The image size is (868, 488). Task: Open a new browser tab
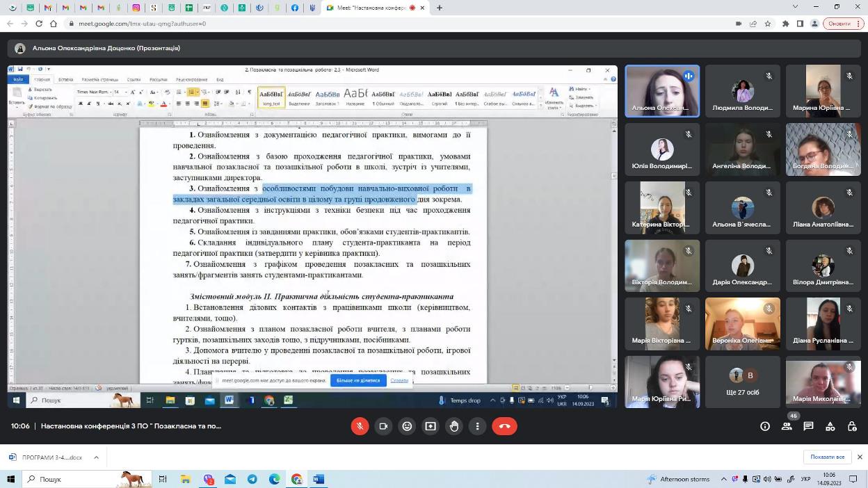coord(440,8)
